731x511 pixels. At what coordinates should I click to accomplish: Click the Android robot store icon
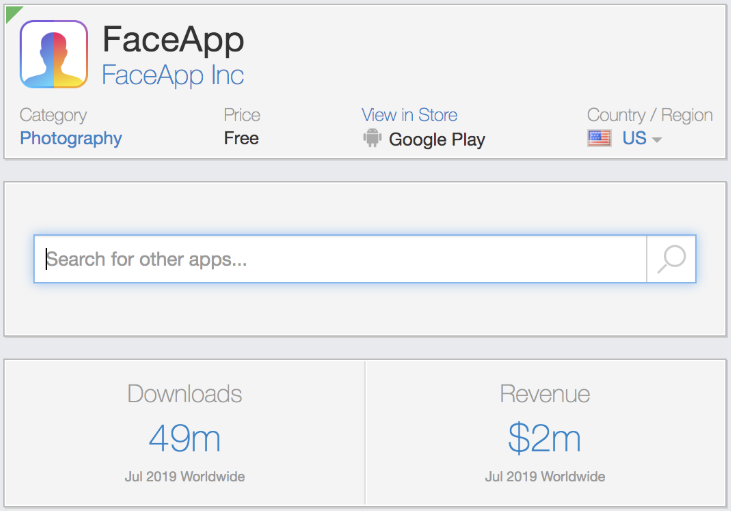(x=372, y=138)
